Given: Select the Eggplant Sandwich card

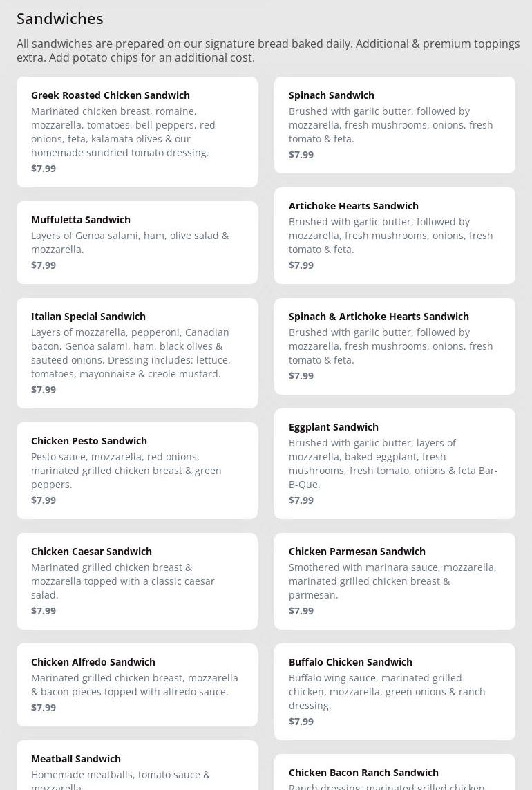Looking at the screenshot, I should point(395,464).
